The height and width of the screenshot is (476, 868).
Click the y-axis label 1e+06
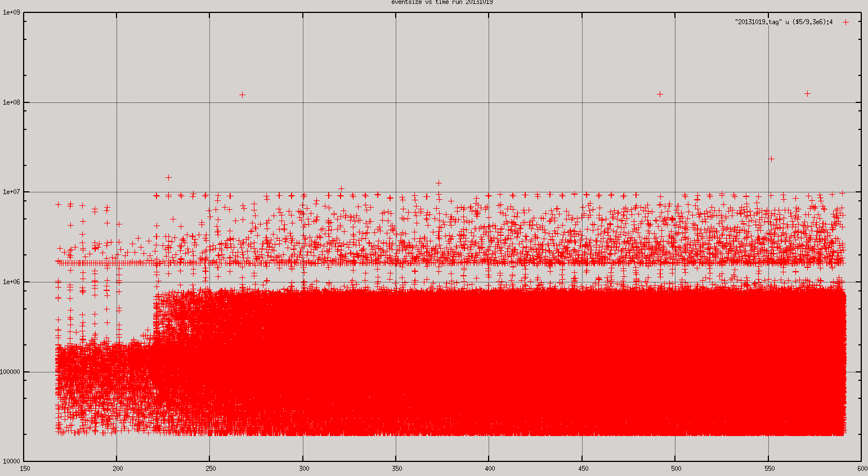(x=11, y=282)
